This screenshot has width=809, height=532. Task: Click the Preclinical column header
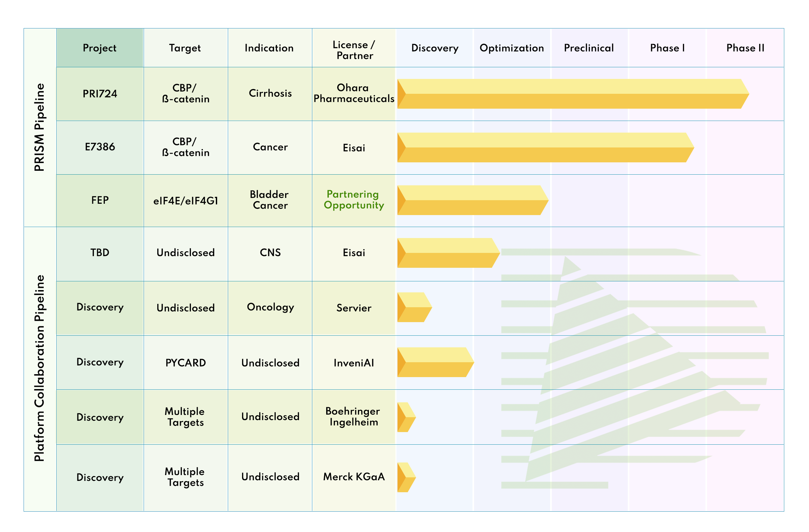(589, 48)
